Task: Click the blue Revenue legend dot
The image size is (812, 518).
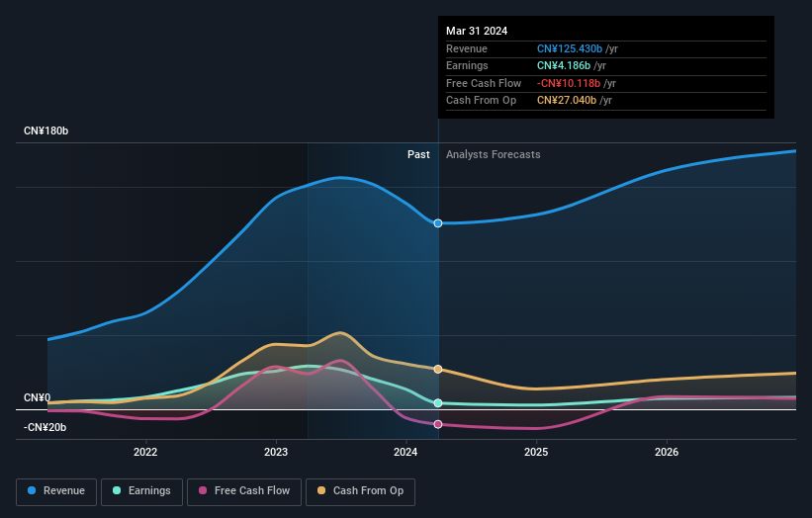Action: 32,490
